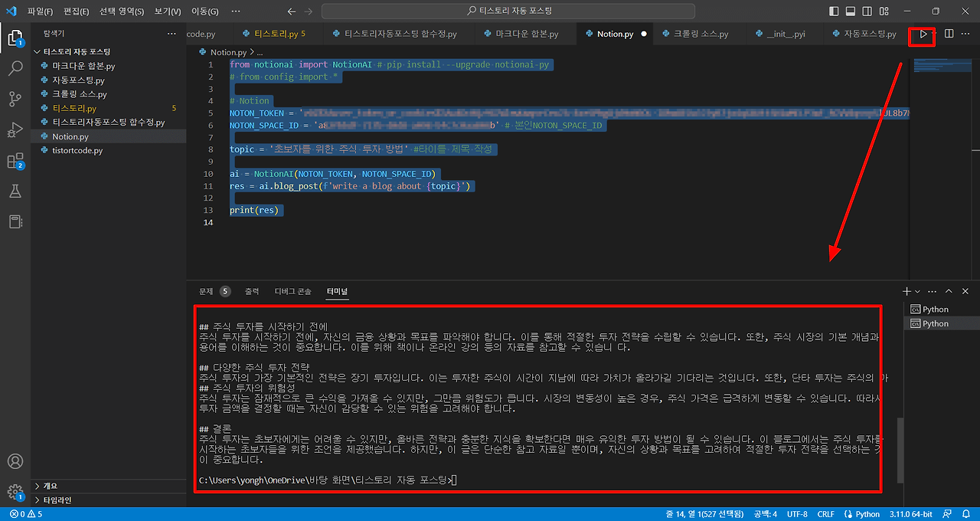Open the Testing flask view
The height and width of the screenshot is (521, 980).
15,191
